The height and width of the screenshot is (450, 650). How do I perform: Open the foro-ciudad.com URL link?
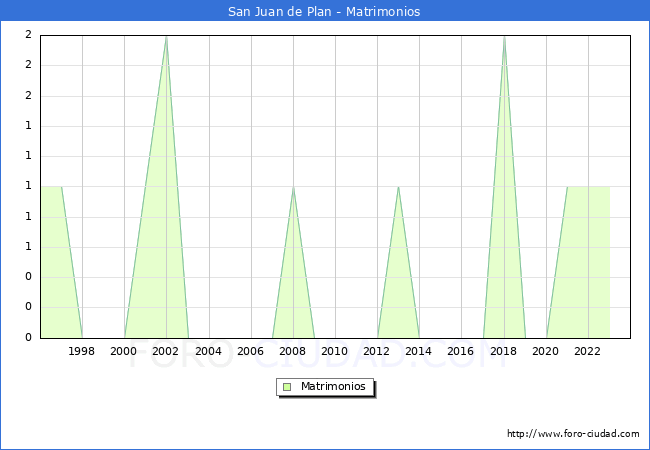pyautogui.click(x=573, y=433)
